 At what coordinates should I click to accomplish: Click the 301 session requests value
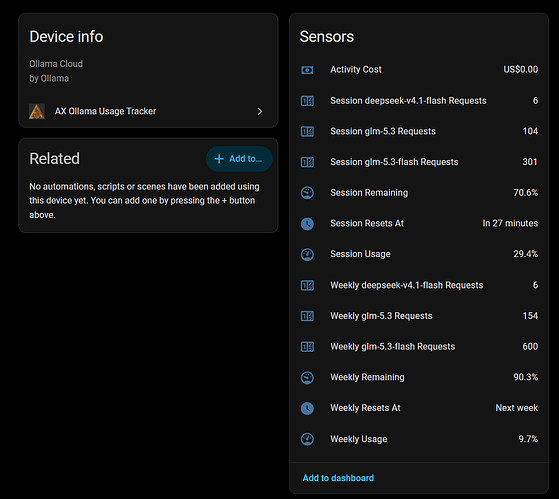(x=530, y=162)
